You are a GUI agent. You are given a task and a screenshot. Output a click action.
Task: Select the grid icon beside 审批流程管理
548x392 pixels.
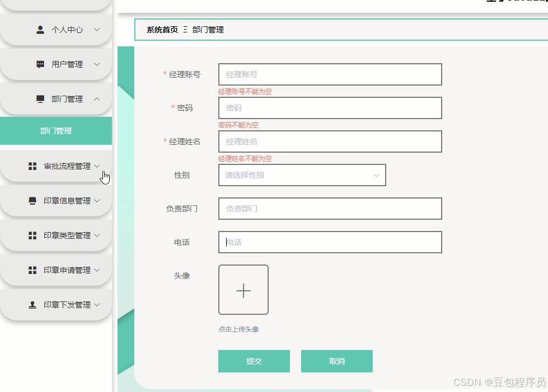[x=32, y=166]
